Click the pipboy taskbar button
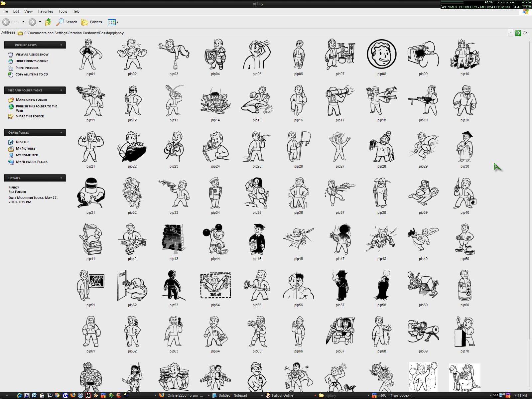The height and width of the screenshot is (399, 532). (x=328, y=395)
